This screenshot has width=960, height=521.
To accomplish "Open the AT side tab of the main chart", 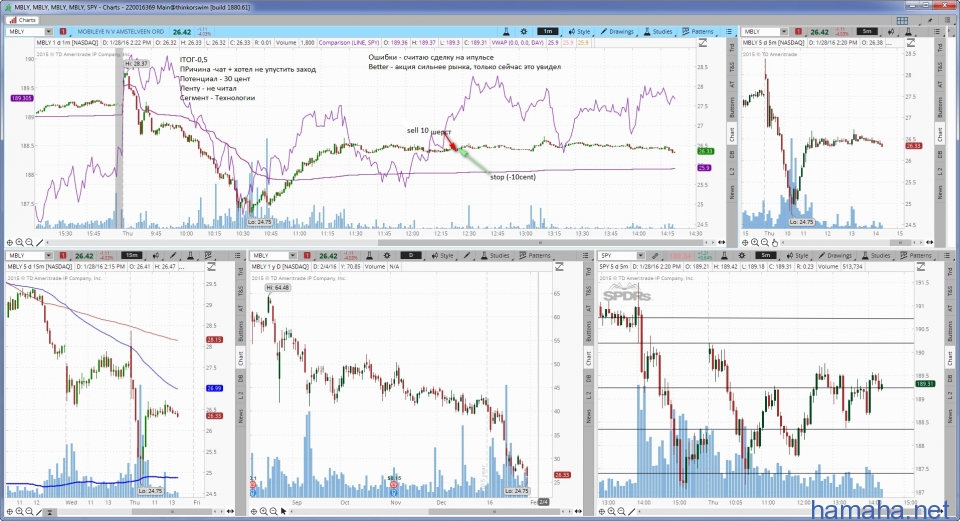I will [x=732, y=86].
